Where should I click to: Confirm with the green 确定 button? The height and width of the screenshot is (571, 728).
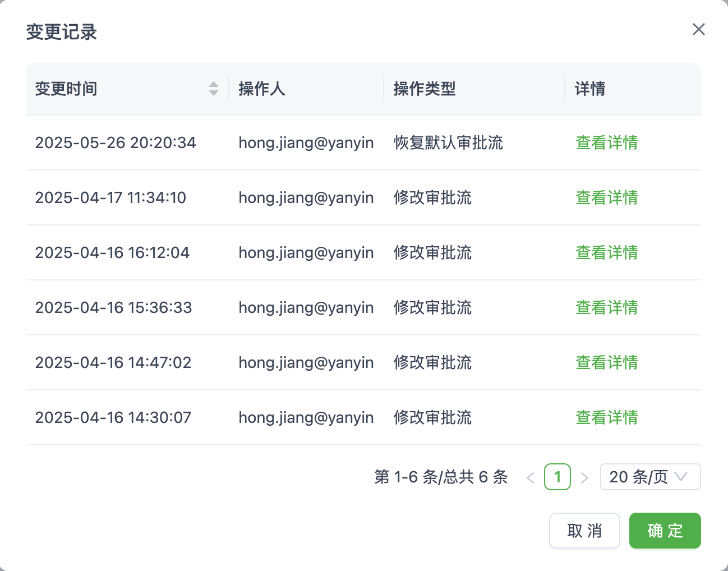tap(665, 531)
